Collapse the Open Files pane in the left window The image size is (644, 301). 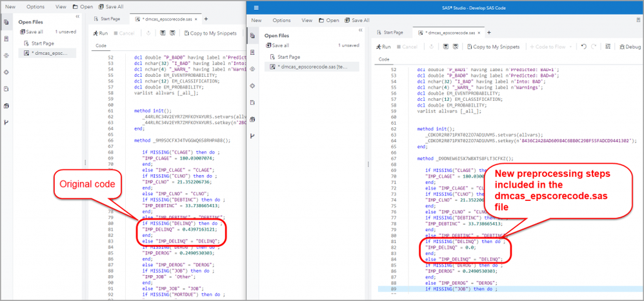coord(77,16)
